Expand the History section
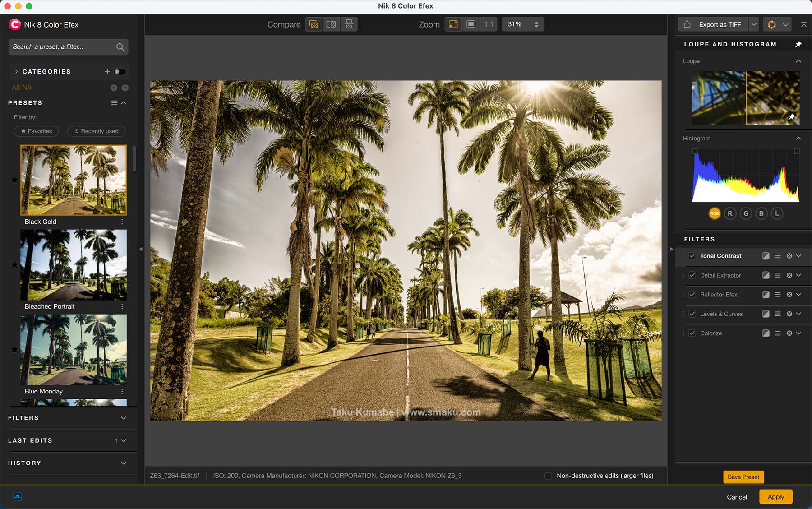Image resolution: width=812 pixels, height=509 pixels. click(123, 463)
